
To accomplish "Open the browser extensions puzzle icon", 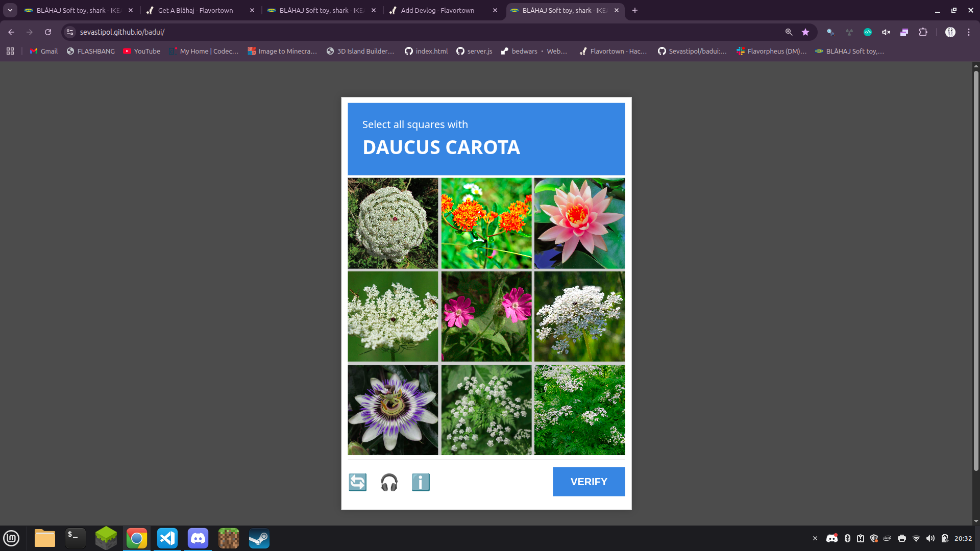I will tap(923, 32).
